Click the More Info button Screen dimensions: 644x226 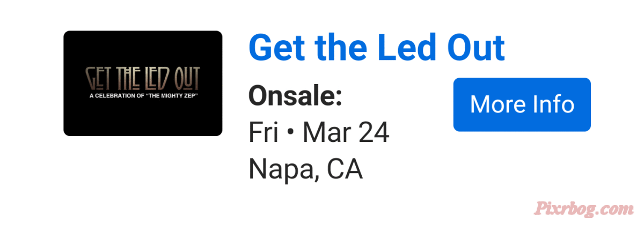(x=522, y=104)
